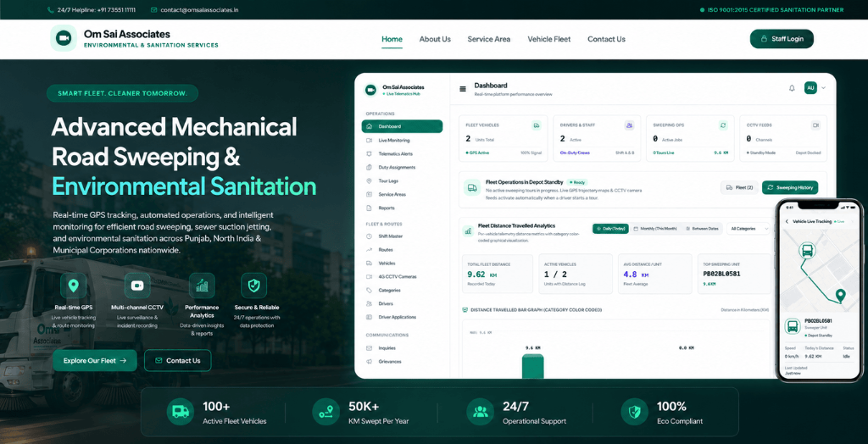The image size is (868, 444).
Task: Expand the chevron next to AU avatar
Action: (824, 88)
